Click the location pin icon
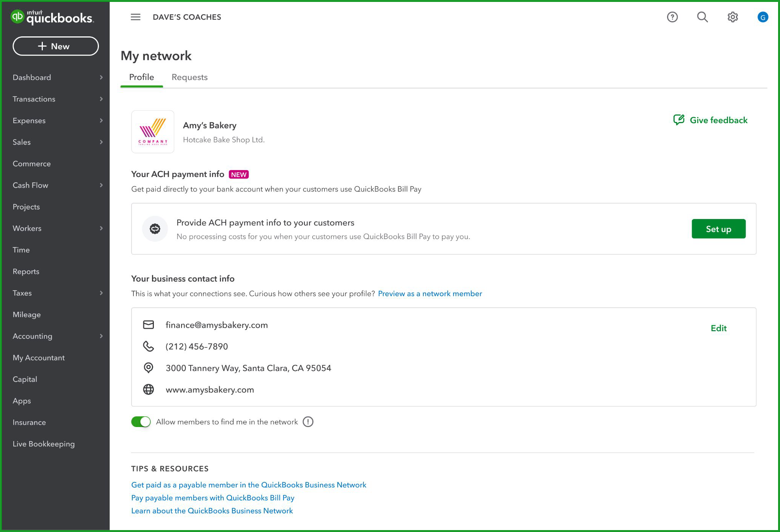This screenshot has height=532, width=780. pyautogui.click(x=149, y=368)
